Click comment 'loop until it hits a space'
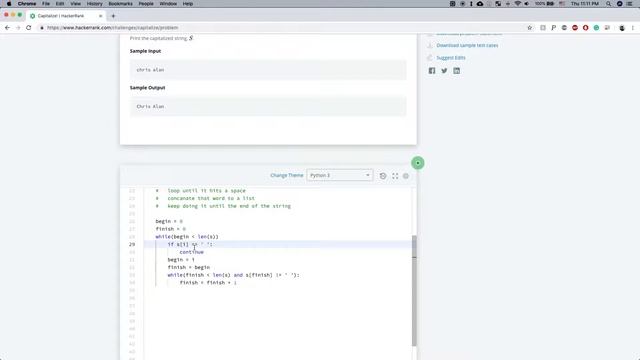Screen dimensions: 640x360 (207, 191)
